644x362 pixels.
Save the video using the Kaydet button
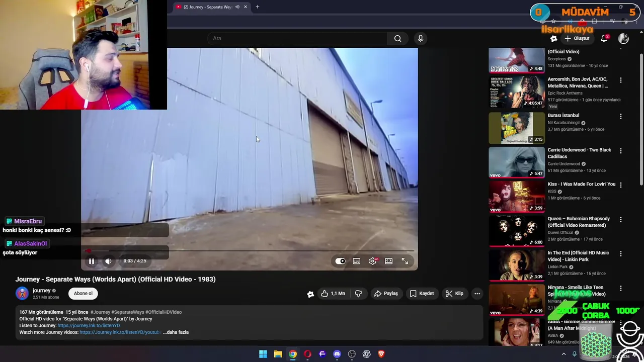pyautogui.click(x=422, y=294)
